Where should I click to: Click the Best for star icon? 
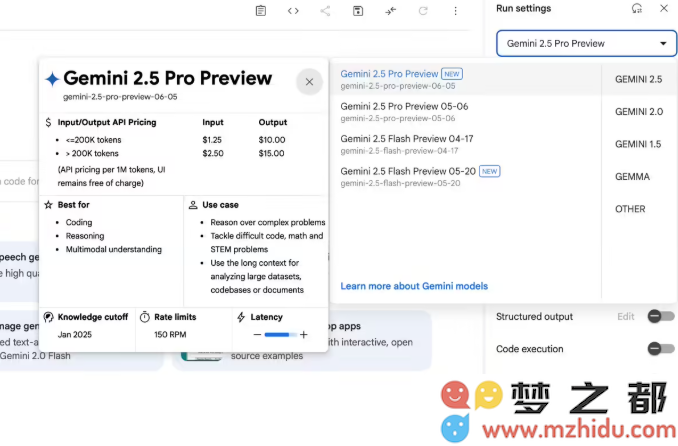[x=48, y=205]
